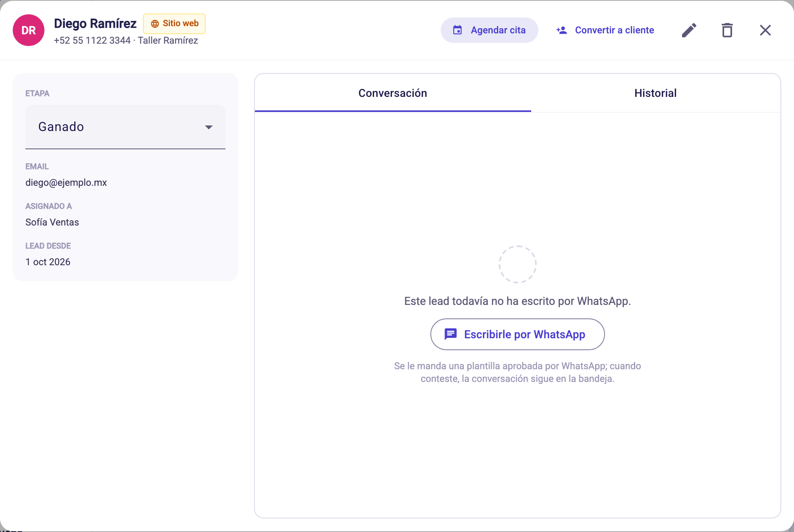Delete lead with trash icon
Viewport: 794px width, 532px height.
click(727, 30)
